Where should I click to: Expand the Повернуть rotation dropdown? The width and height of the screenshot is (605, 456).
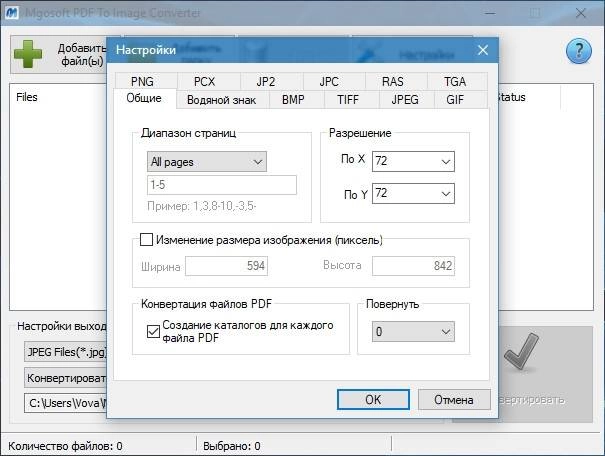[x=413, y=332]
